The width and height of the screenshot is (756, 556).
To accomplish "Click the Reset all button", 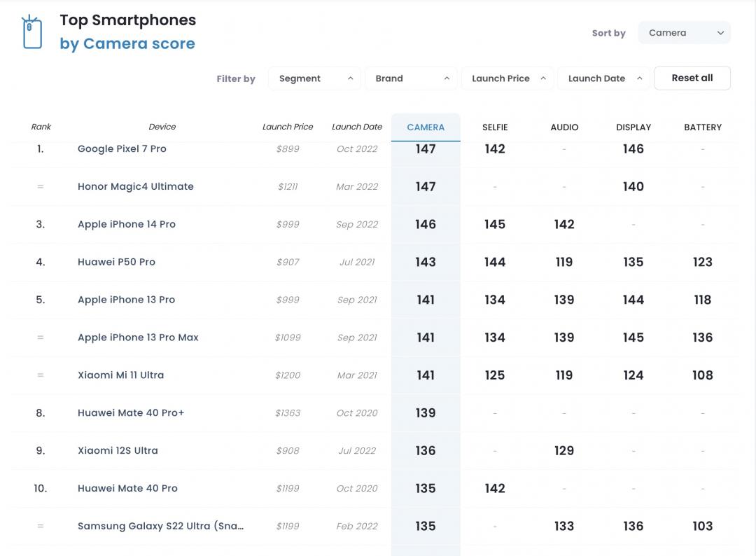I will coord(692,78).
